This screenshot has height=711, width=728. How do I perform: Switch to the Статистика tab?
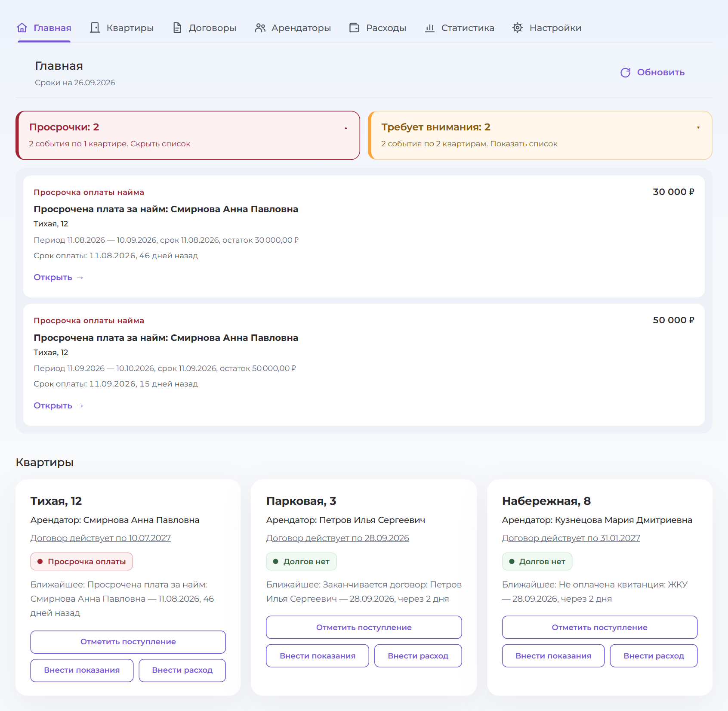[x=460, y=28]
